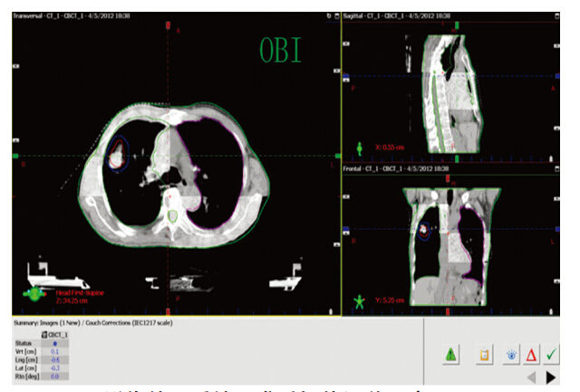Click the Vrt [cm] value cell
580x392 pixels.
coord(56,351)
